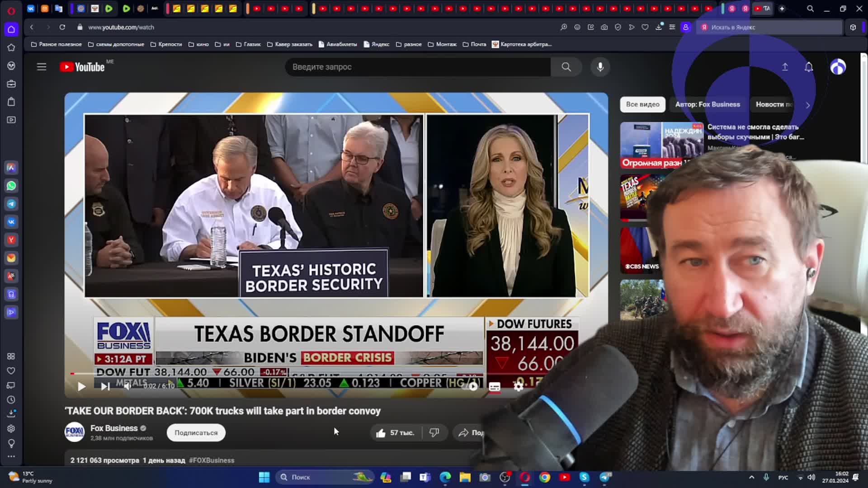868x488 pixels.
Task: Follow the #FOXBusiness hashtag link
Action: [x=212, y=460]
